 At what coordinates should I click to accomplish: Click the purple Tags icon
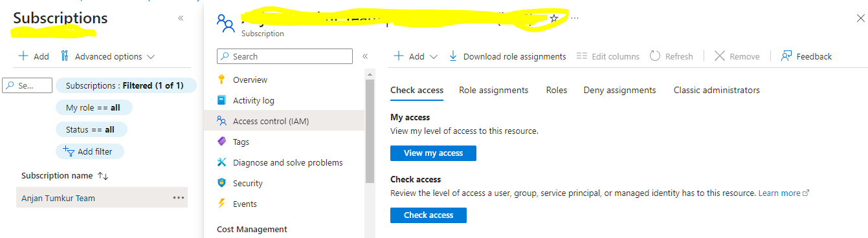(x=221, y=142)
